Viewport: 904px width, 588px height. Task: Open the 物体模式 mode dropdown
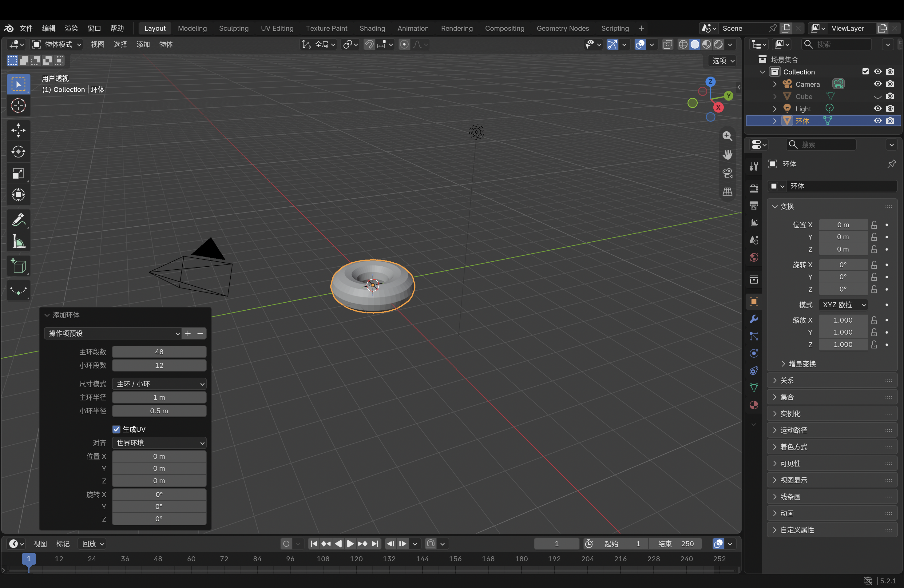(57, 45)
